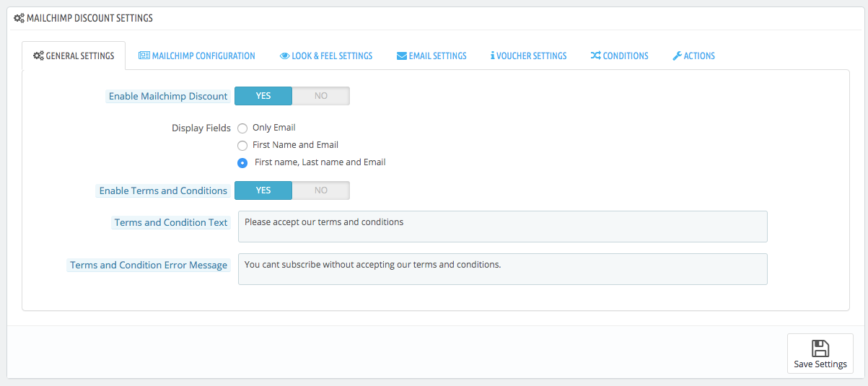
Task: Click into Terms and Condition Text field
Action: coord(502,227)
